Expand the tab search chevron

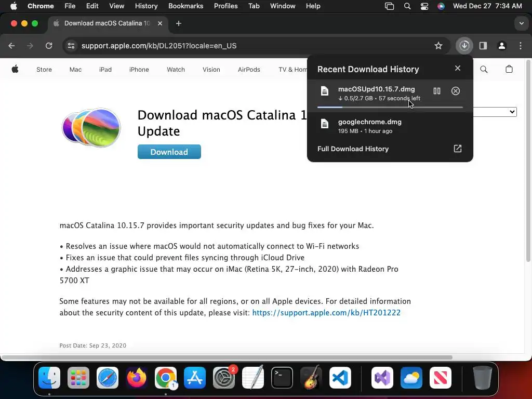point(521,23)
